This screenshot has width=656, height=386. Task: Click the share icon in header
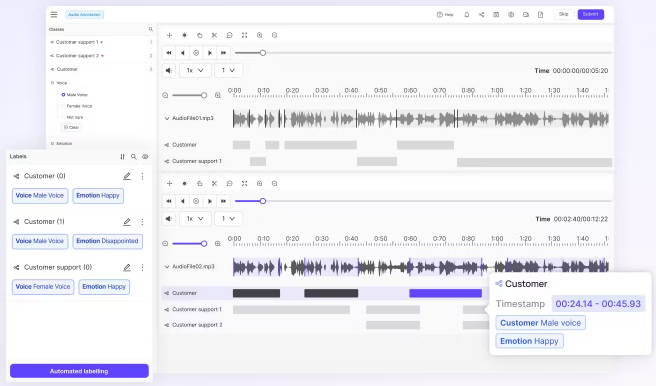[x=482, y=15]
